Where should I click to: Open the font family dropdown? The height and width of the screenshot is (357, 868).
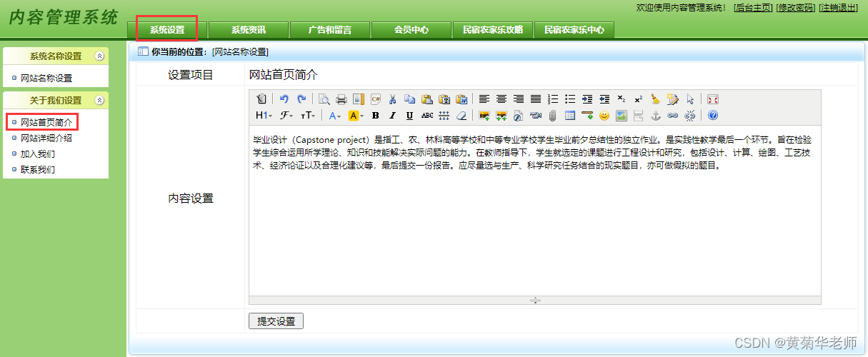click(286, 115)
